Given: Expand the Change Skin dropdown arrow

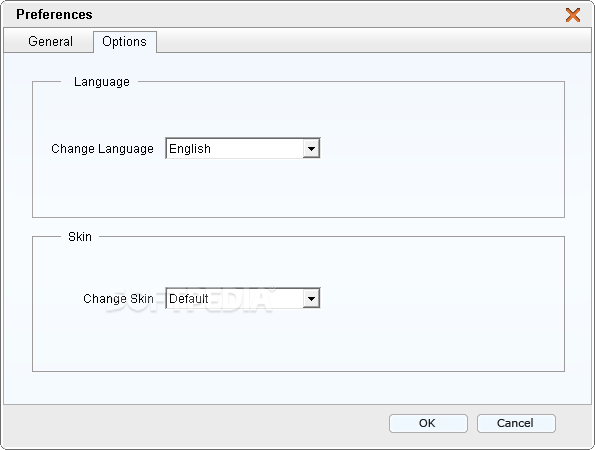Looking at the screenshot, I should pos(311,299).
